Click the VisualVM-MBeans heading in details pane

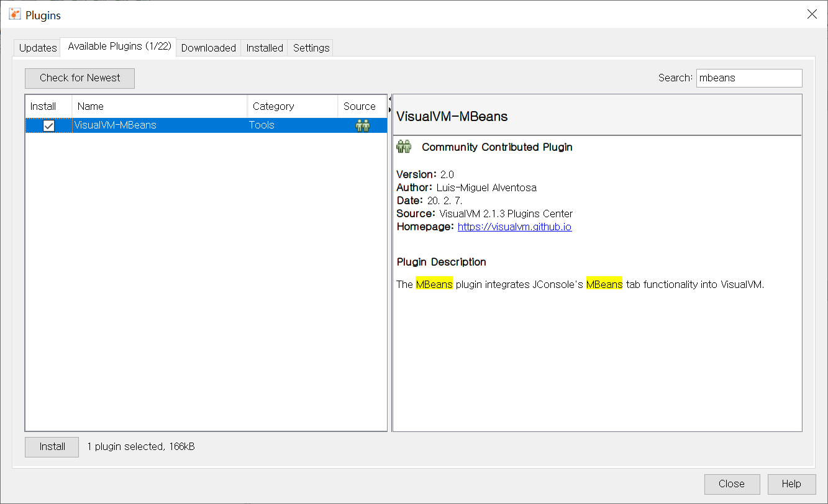[452, 116]
